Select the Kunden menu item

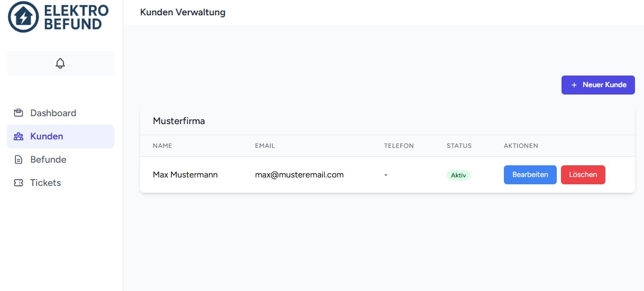pyautogui.click(x=47, y=136)
